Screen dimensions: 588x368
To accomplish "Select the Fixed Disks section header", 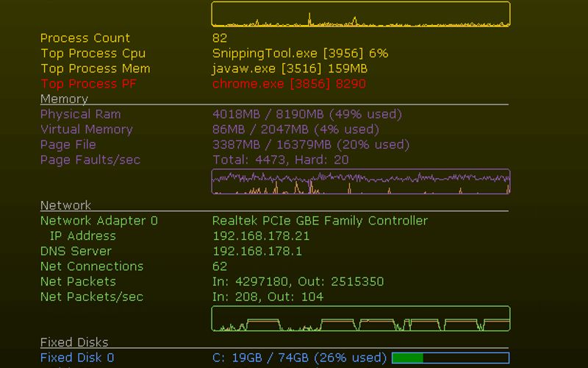I will pyautogui.click(x=73, y=342).
